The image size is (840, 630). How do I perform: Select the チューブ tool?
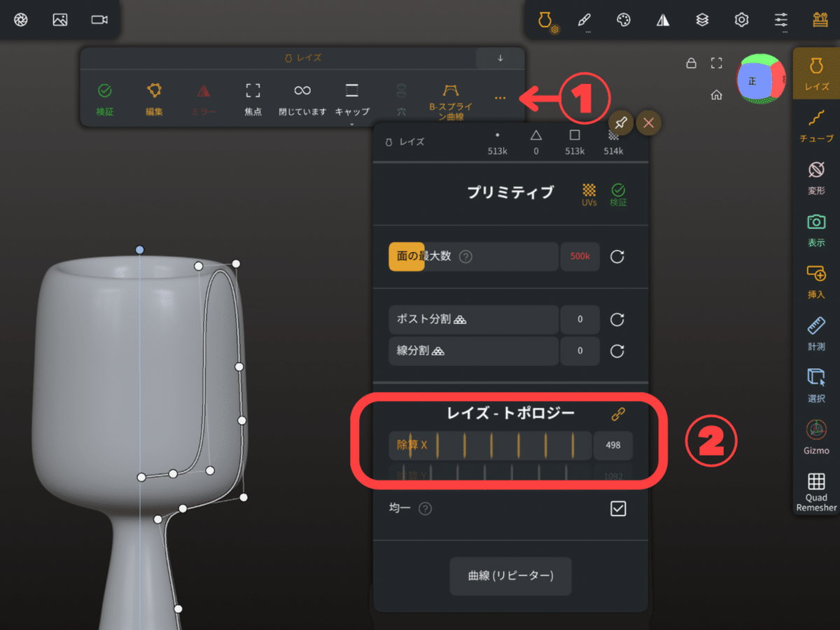pos(816,125)
